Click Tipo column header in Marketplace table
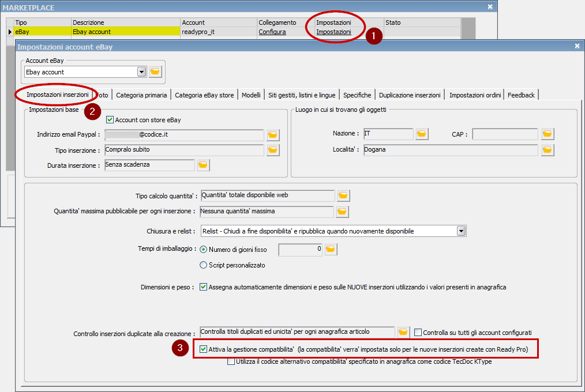The image size is (585, 392). click(42, 22)
